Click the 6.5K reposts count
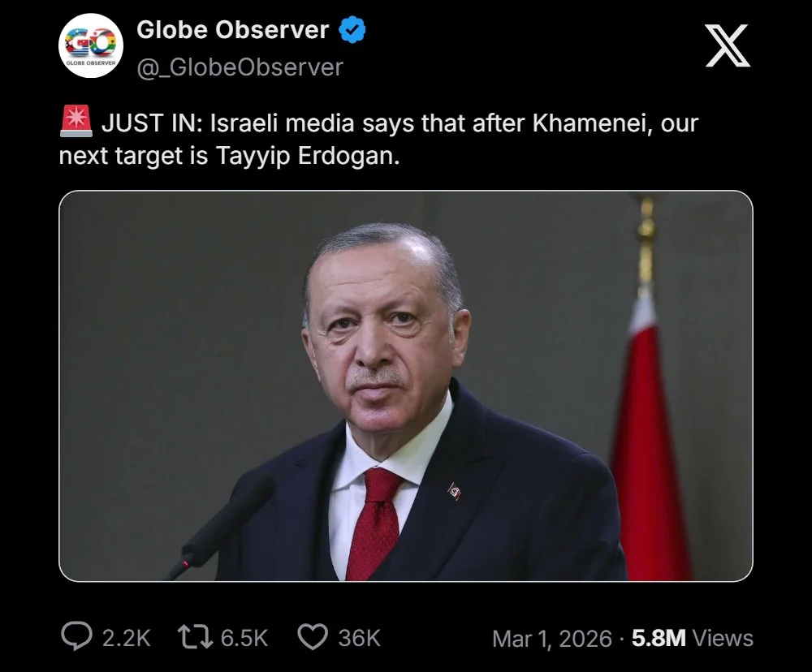The width and height of the screenshot is (812, 672). point(244,638)
